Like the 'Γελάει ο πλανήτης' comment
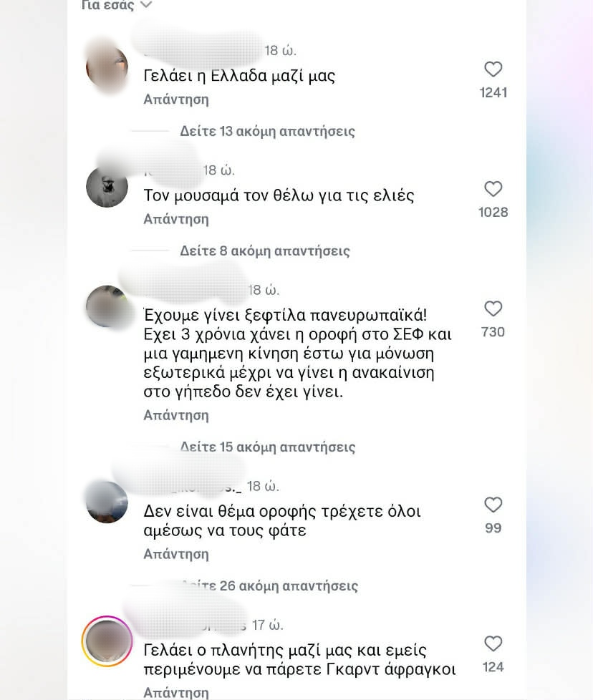The width and height of the screenshot is (593, 700). click(x=493, y=643)
